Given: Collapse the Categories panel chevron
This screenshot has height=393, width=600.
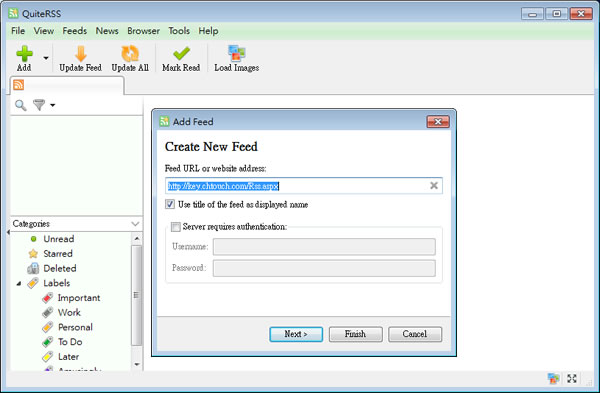Looking at the screenshot, I should [135, 223].
